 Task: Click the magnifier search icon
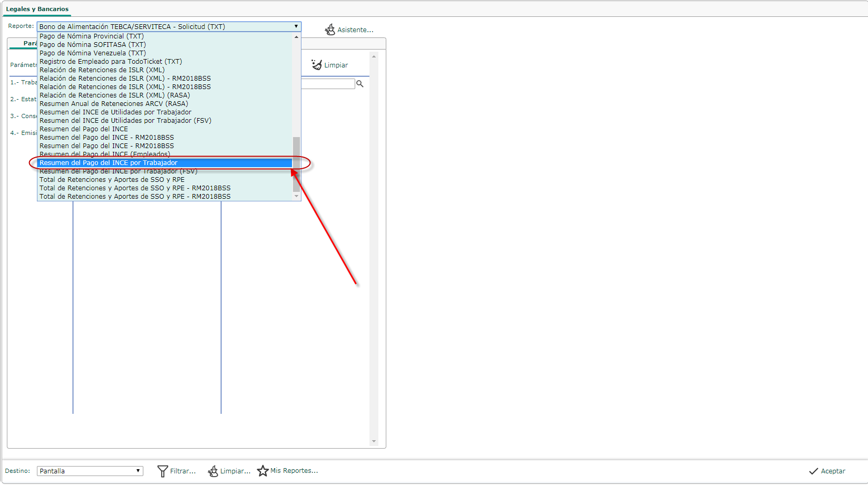pyautogui.click(x=360, y=84)
